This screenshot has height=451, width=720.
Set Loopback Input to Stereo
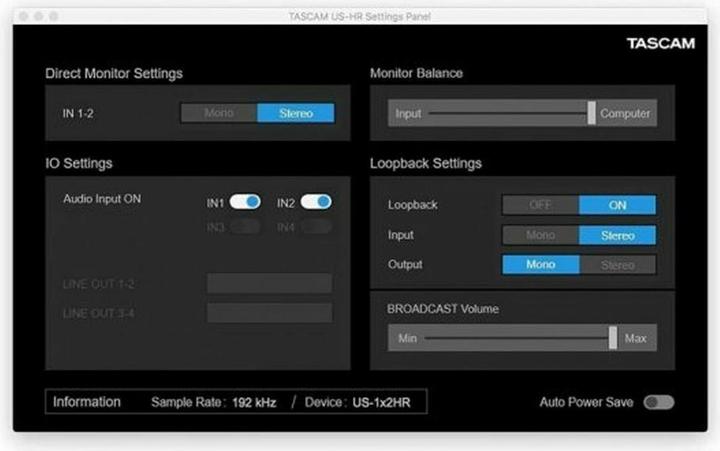617,235
